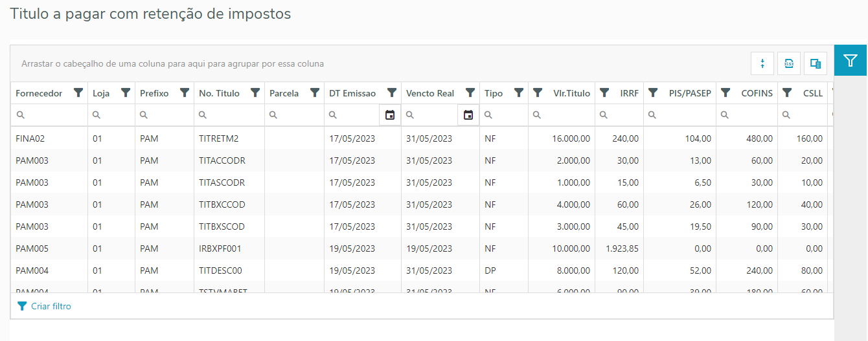Image resolution: width=868 pixels, height=341 pixels.
Task: Click the PIS/PASEP search filter field
Action: click(x=684, y=115)
